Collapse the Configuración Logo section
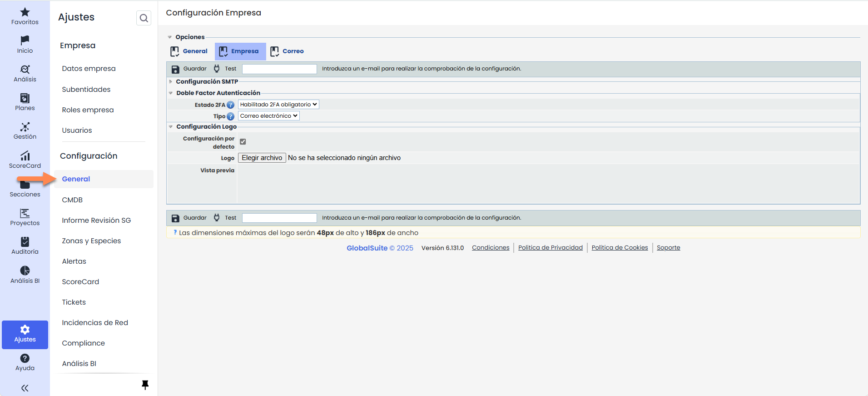 click(x=206, y=127)
